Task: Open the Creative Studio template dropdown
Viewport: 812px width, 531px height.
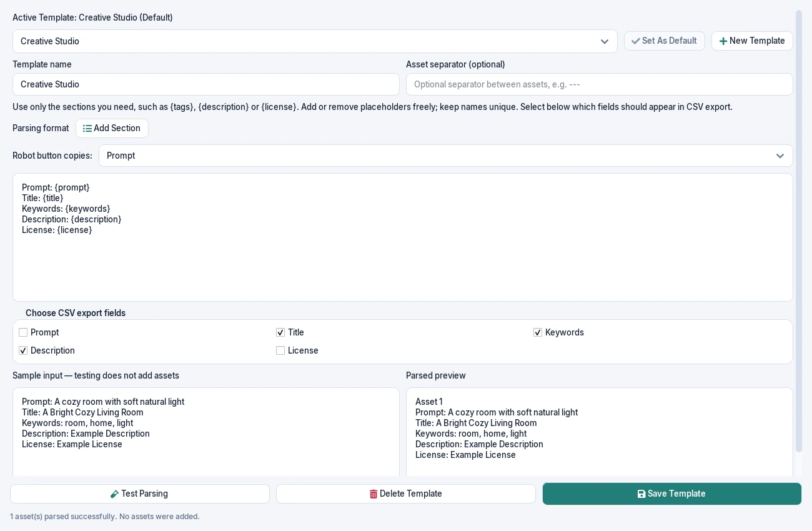Action: point(315,41)
